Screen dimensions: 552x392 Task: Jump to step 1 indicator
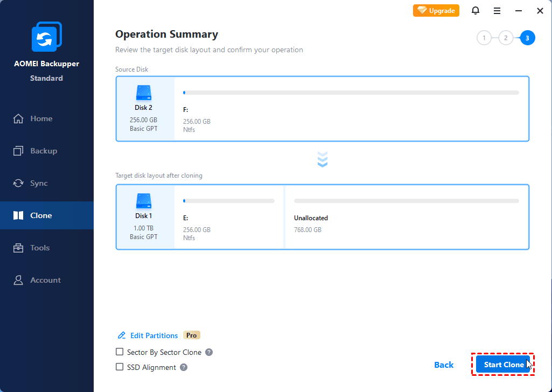click(484, 38)
